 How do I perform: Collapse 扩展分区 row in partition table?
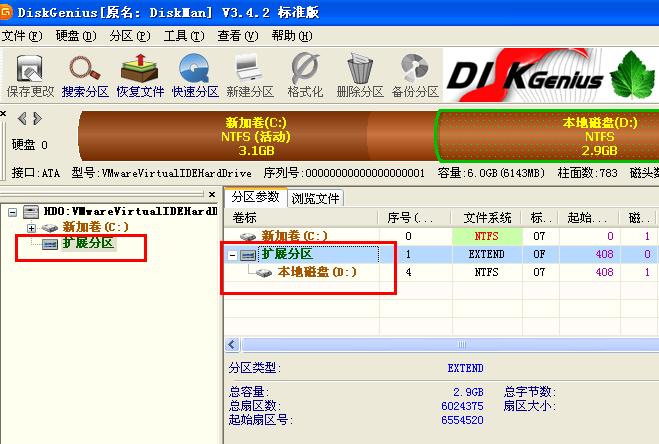point(232,255)
